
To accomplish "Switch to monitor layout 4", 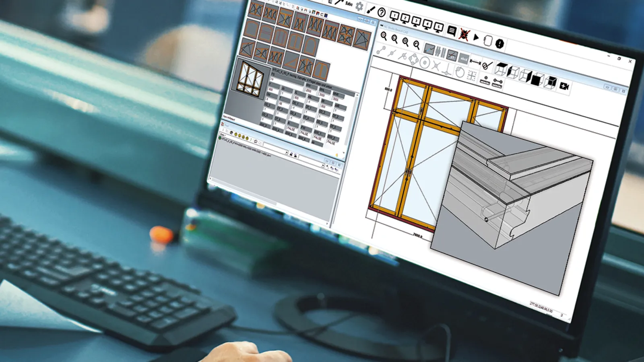I will point(427,25).
